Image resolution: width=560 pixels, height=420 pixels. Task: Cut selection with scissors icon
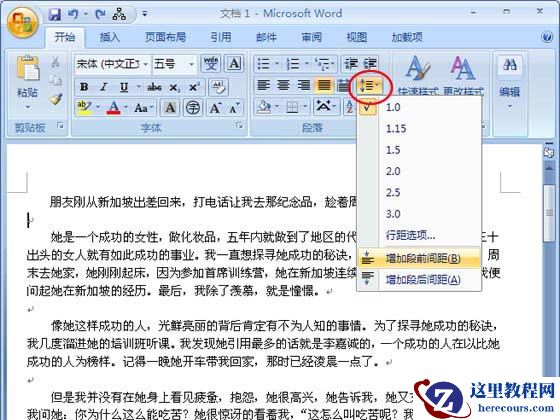click(55, 62)
